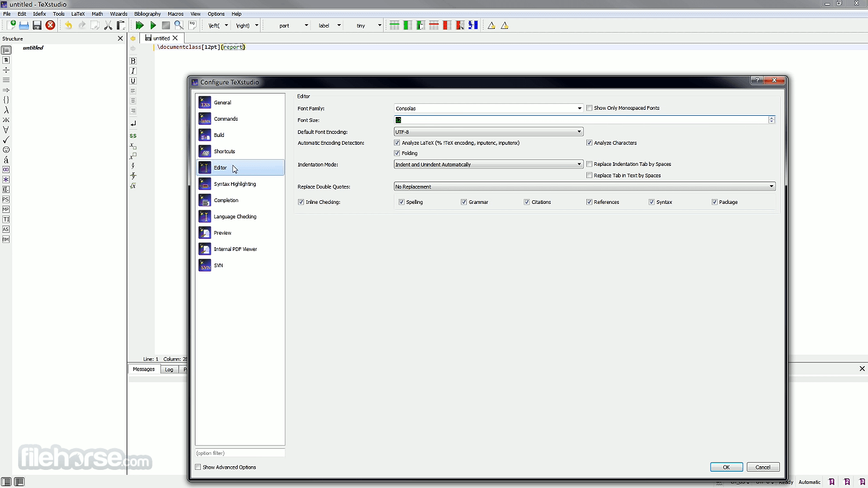Click the Open file folder icon
The width and height of the screenshot is (868, 488).
point(24,25)
